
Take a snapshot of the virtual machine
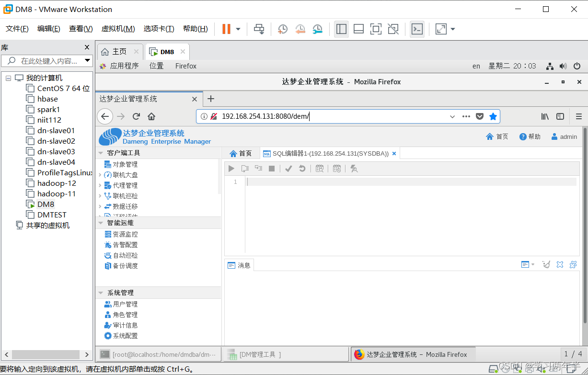(283, 29)
